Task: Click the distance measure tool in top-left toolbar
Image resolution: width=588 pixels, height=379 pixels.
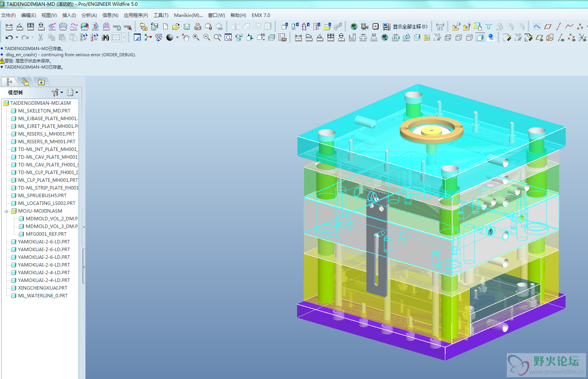Action: tap(9, 27)
